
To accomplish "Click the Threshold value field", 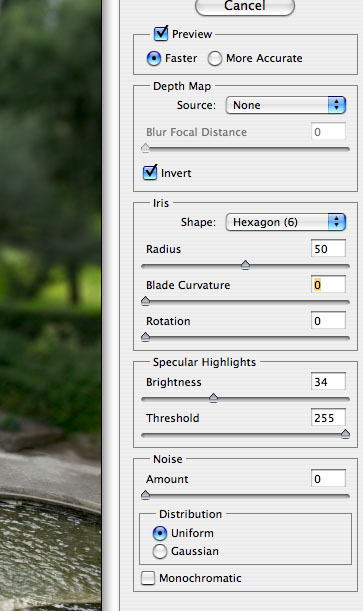I will point(328,418).
